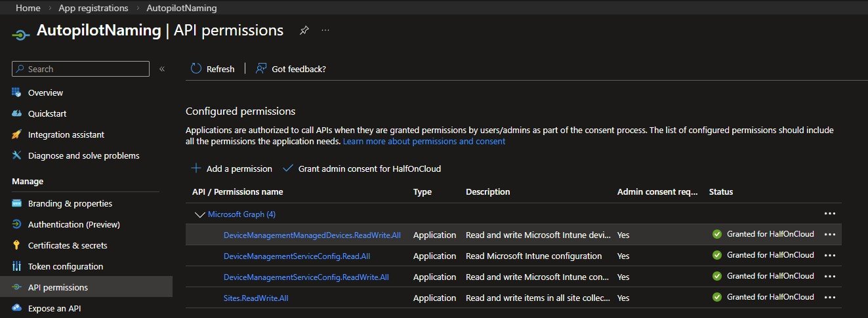Image resolution: width=868 pixels, height=318 pixels.
Task: Open the Learn more about permissions link
Action: pos(424,141)
